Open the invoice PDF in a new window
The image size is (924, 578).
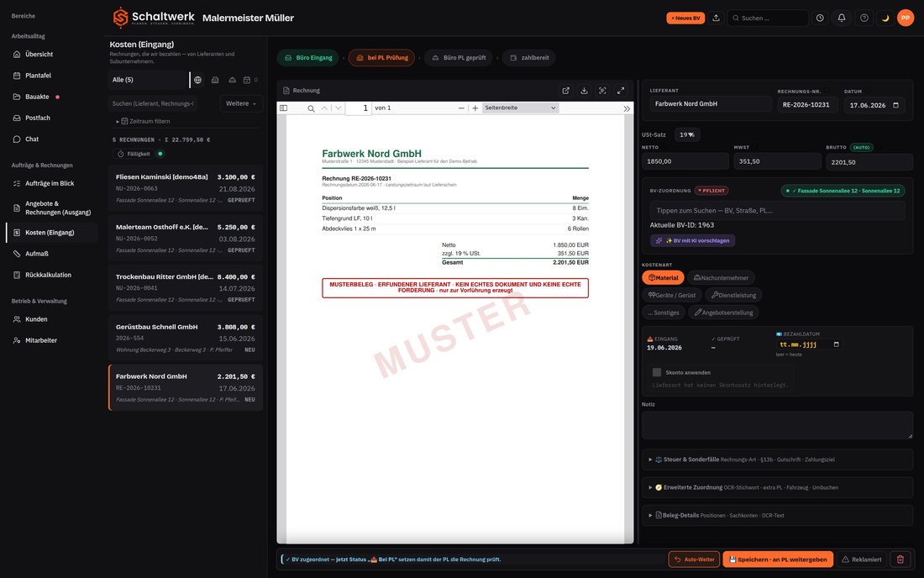[565, 90]
